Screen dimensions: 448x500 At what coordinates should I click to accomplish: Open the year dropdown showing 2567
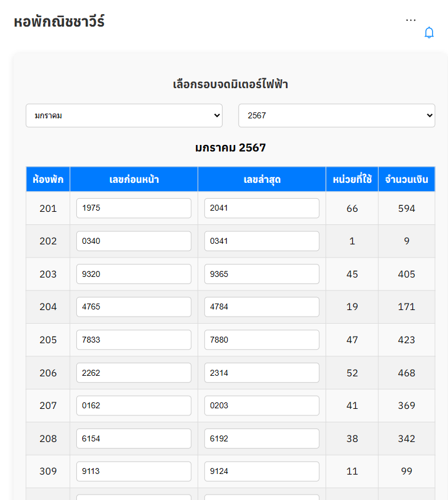(336, 115)
